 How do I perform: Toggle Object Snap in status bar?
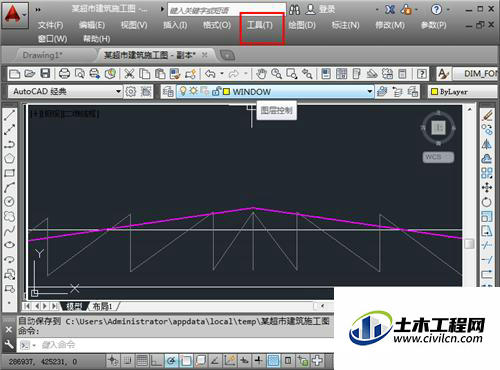coord(186,361)
